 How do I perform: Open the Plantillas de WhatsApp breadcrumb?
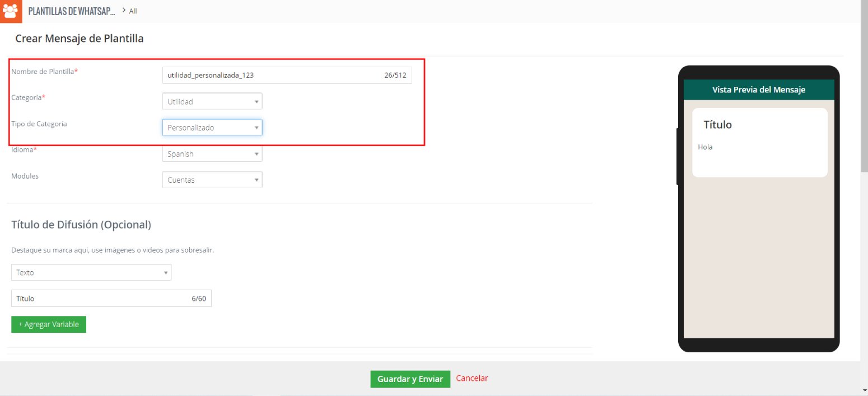pyautogui.click(x=72, y=11)
